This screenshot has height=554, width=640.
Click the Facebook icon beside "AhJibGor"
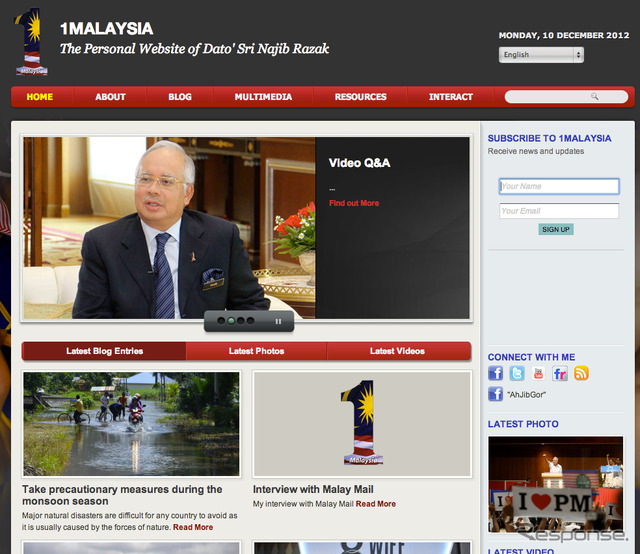496,394
